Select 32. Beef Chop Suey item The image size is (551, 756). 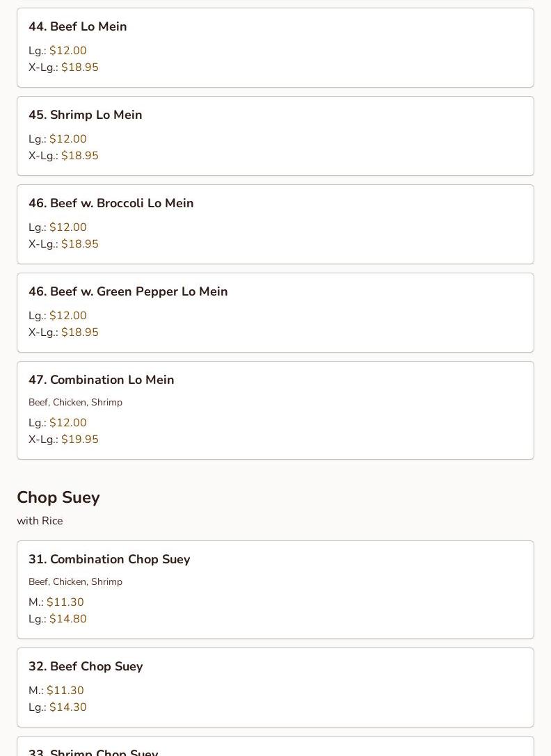coord(275,688)
